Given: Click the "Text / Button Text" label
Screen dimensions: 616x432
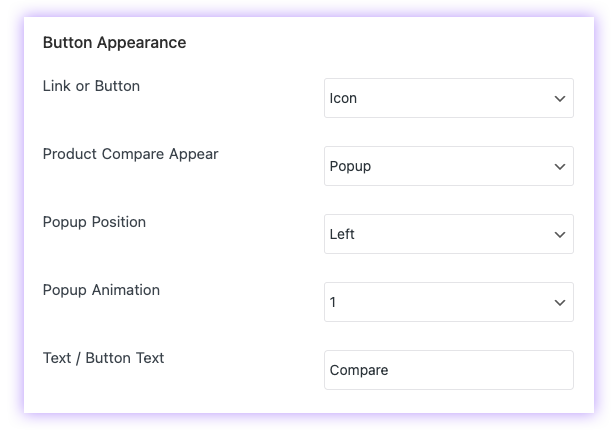Looking at the screenshot, I should pos(103,358).
